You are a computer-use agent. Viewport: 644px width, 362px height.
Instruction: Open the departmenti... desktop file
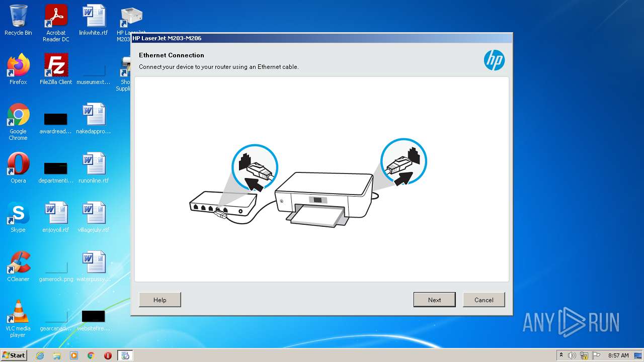point(56,173)
